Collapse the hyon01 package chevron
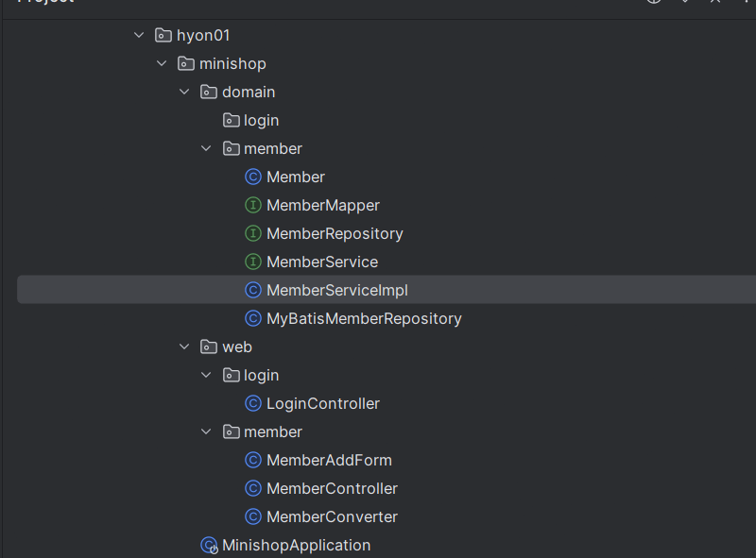This screenshot has height=558, width=756. coord(139,35)
